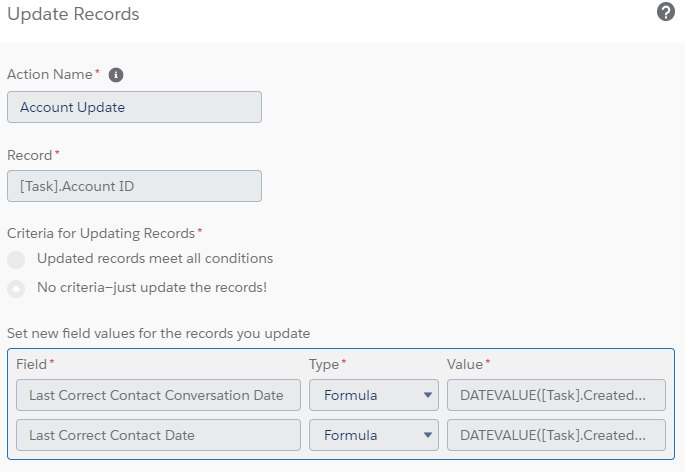Click the Action Name field 'Account Update'

click(x=134, y=107)
